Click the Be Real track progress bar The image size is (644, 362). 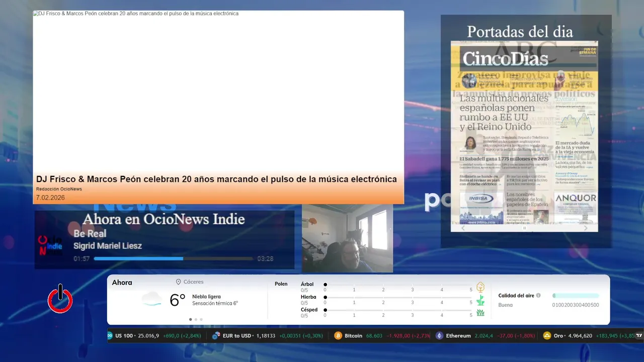[174, 259]
